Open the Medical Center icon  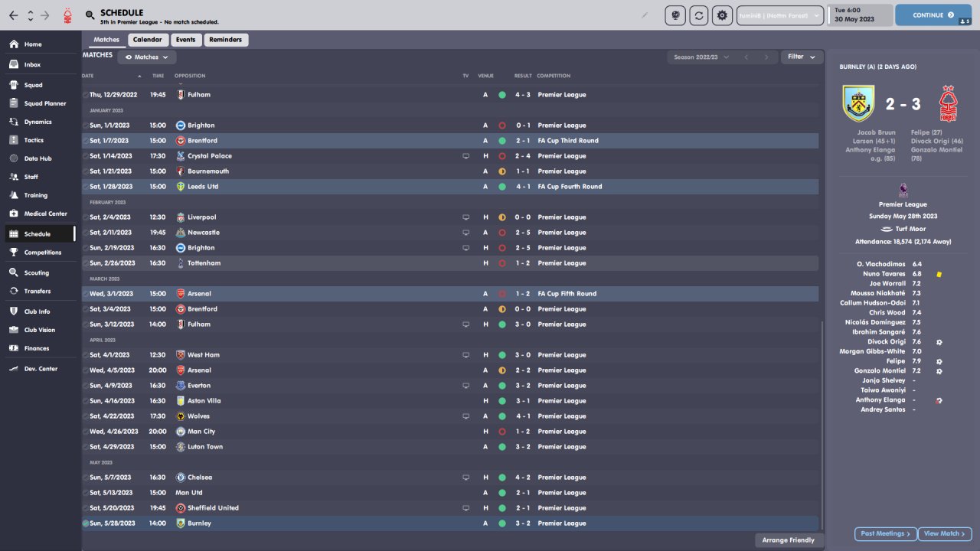click(x=14, y=214)
